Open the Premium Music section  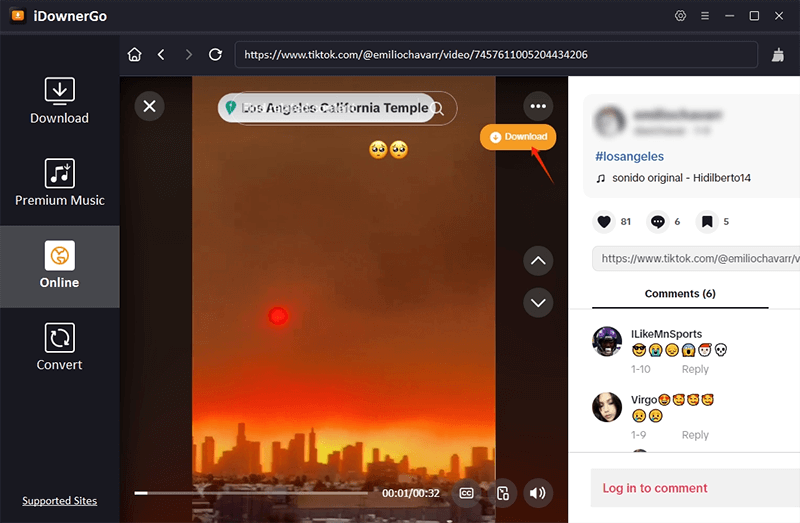click(59, 183)
